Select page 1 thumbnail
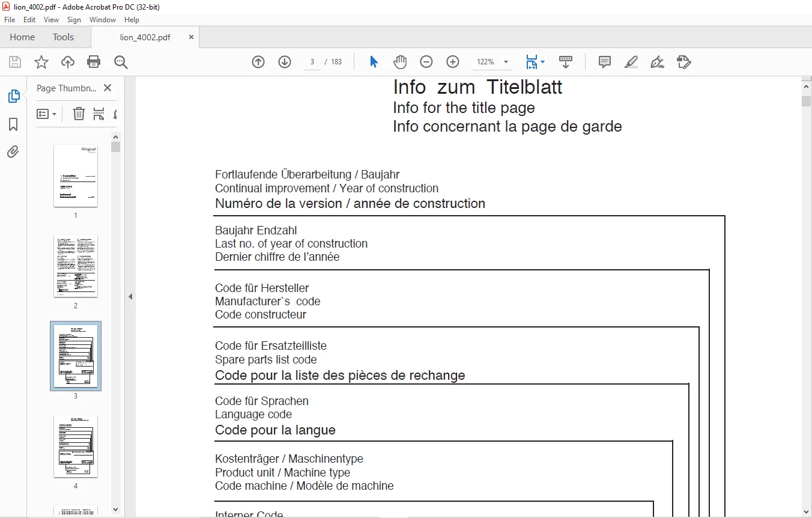The height and width of the screenshot is (518, 812). coord(76,175)
